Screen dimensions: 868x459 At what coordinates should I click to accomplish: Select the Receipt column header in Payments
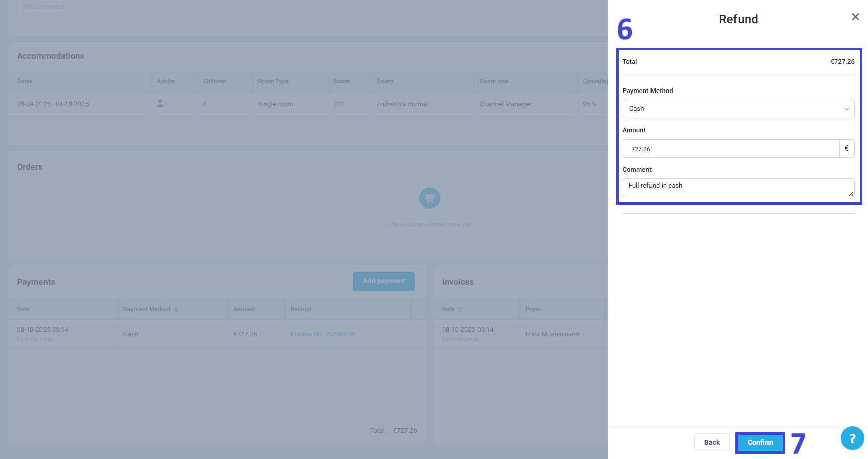click(x=301, y=309)
